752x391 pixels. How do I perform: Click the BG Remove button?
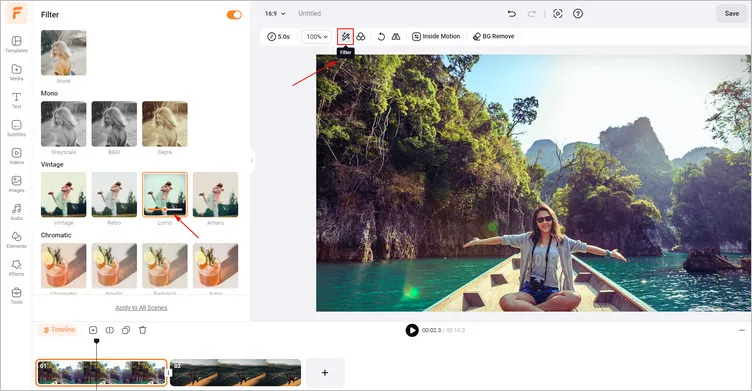494,36
